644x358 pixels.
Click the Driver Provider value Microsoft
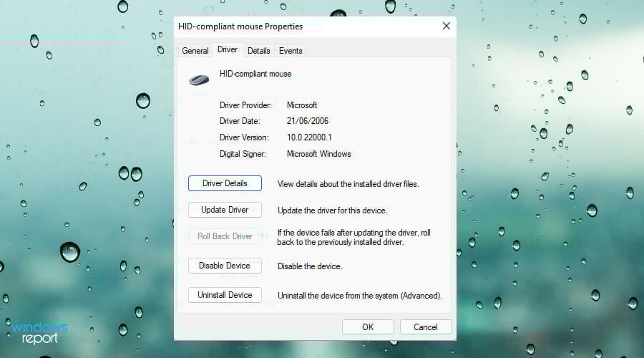302,105
